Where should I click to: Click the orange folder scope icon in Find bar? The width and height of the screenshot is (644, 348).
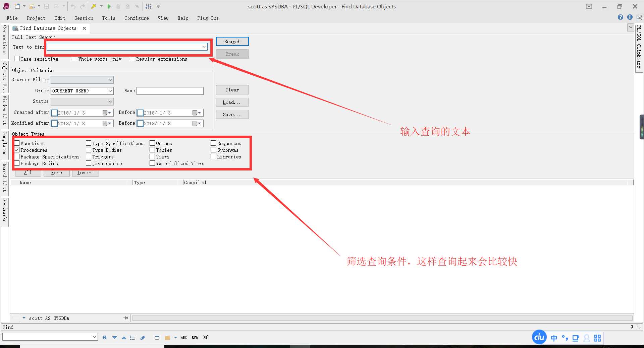click(167, 338)
